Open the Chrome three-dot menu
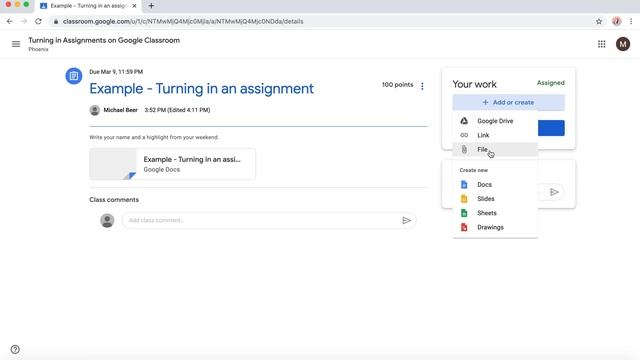 pyautogui.click(x=631, y=21)
